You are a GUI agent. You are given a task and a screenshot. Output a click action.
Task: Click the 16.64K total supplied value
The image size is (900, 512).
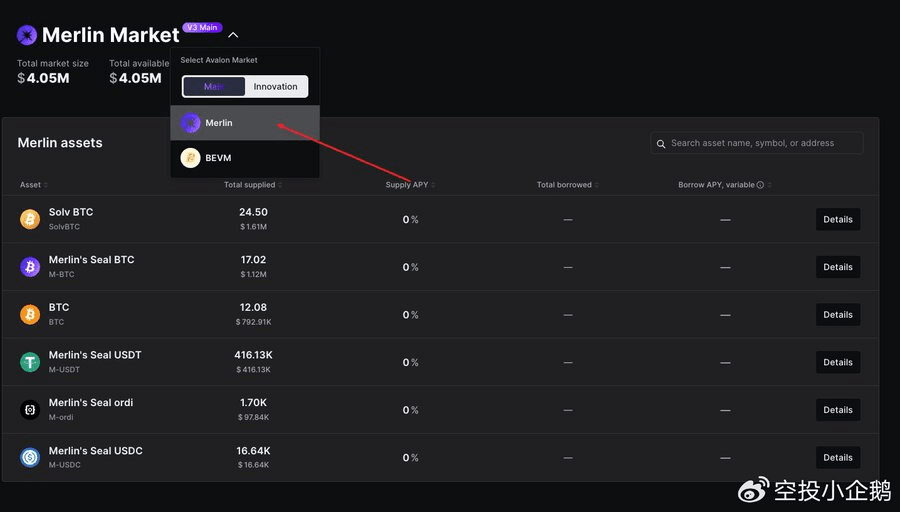253,451
